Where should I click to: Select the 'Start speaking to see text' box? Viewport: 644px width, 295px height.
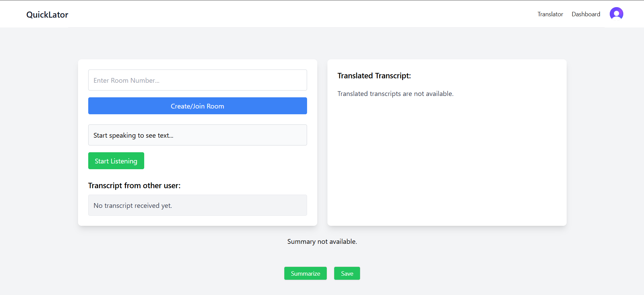(197, 135)
